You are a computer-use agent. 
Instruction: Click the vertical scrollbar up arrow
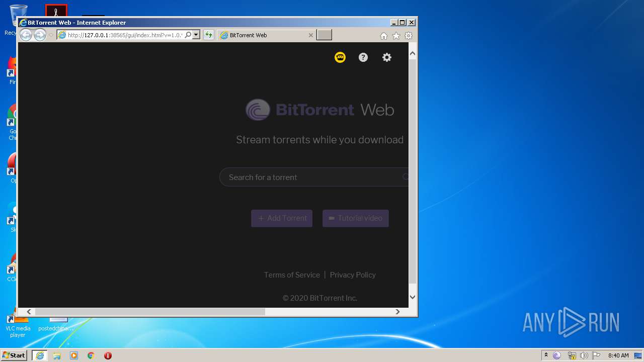click(x=413, y=53)
